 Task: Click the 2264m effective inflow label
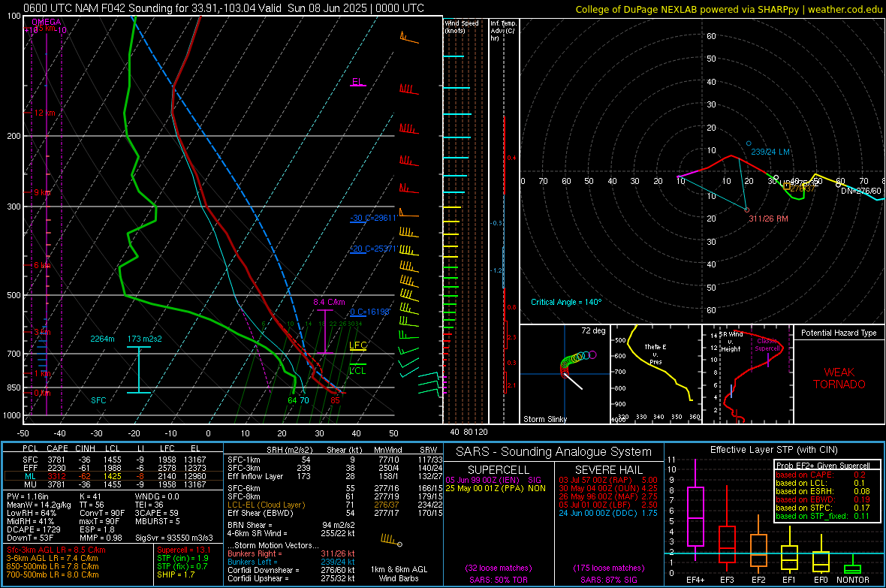[102, 339]
